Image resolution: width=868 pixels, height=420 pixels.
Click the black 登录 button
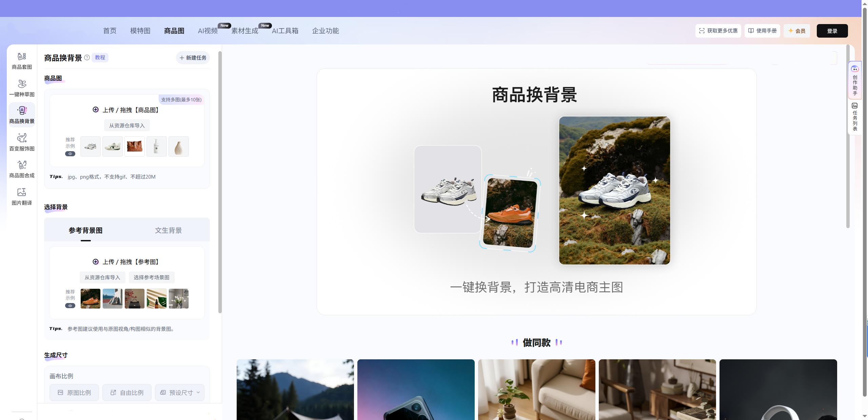(x=832, y=31)
